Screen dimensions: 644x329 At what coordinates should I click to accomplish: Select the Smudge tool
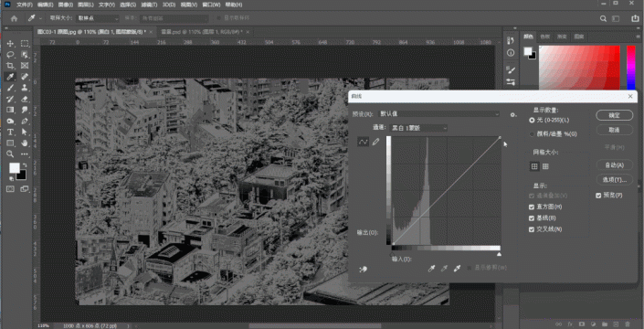(x=25, y=110)
